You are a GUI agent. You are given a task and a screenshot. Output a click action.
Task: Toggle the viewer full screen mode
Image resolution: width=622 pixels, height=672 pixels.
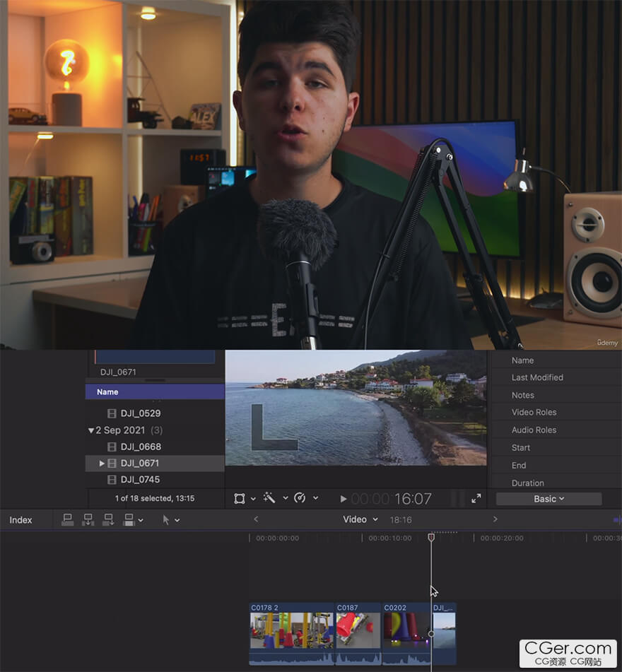coord(476,498)
